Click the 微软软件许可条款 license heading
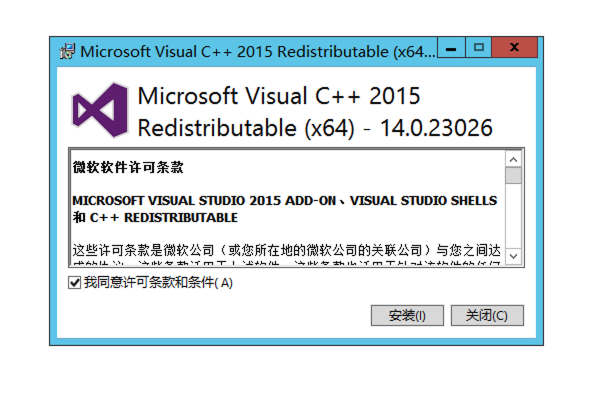This screenshot has width=596, height=399. [128, 167]
